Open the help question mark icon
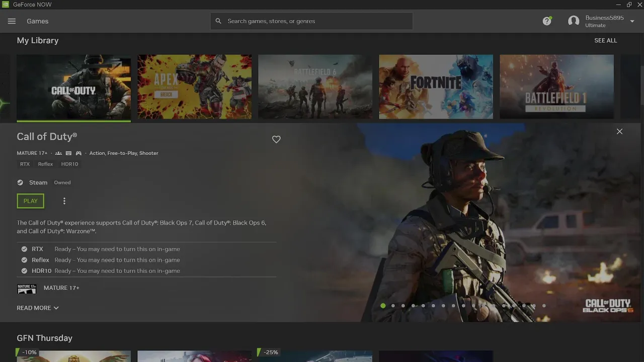 coord(547,21)
